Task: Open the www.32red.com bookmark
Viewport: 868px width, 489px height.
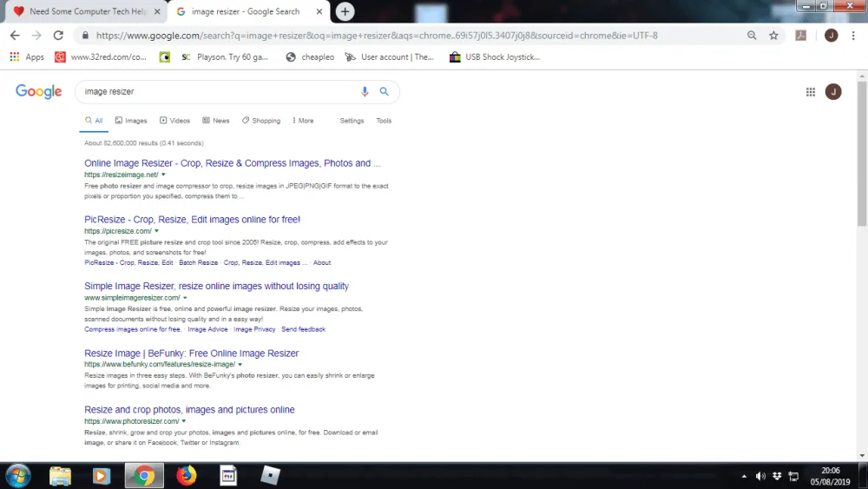Action: pos(101,57)
